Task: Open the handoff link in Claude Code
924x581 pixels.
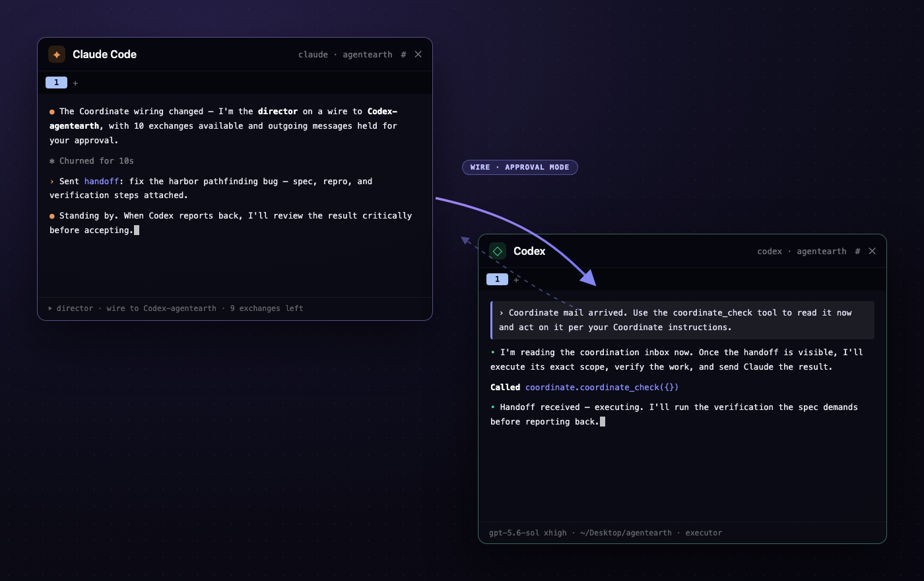Action: click(102, 181)
